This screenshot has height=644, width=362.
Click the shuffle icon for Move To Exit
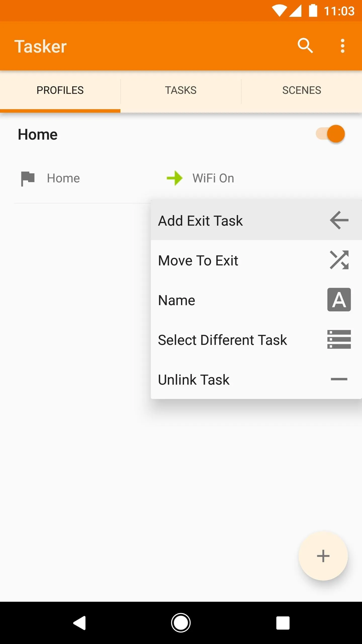339,260
